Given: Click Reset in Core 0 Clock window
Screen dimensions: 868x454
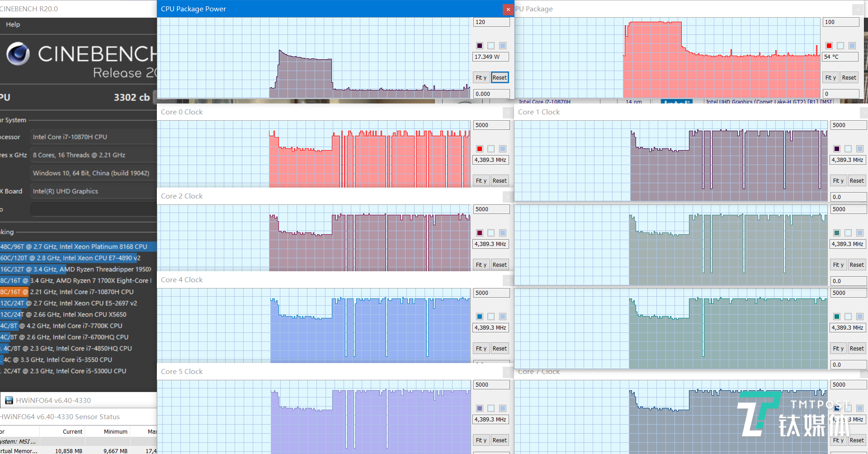Looking at the screenshot, I should click(500, 181).
